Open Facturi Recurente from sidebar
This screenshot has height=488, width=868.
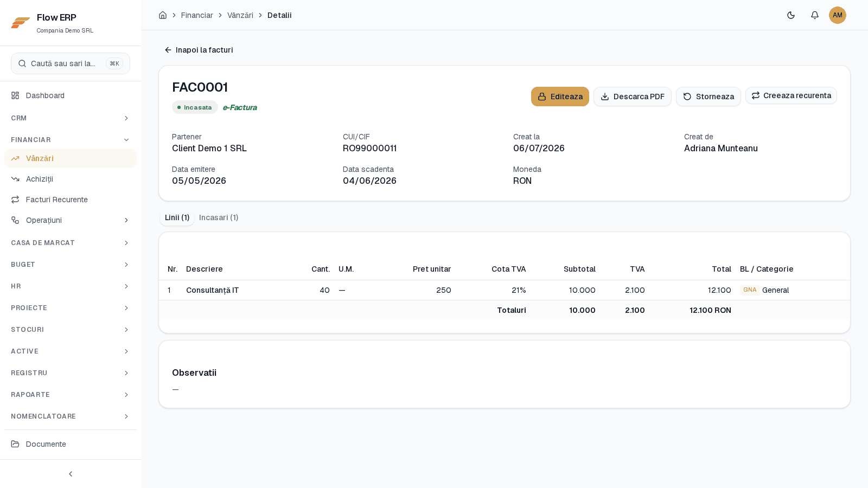pyautogui.click(x=71, y=200)
